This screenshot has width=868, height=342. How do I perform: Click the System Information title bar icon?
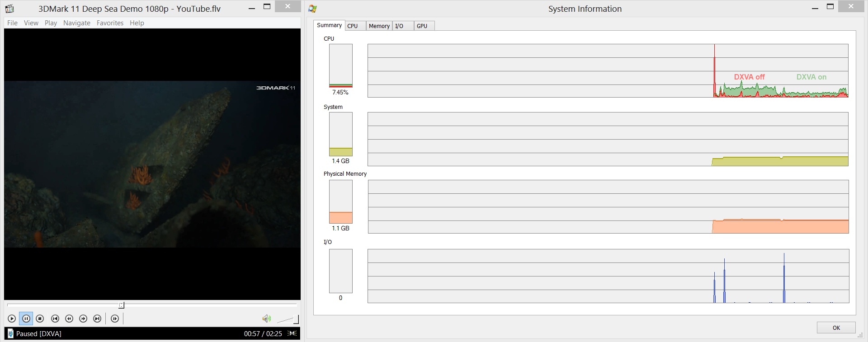(312, 9)
